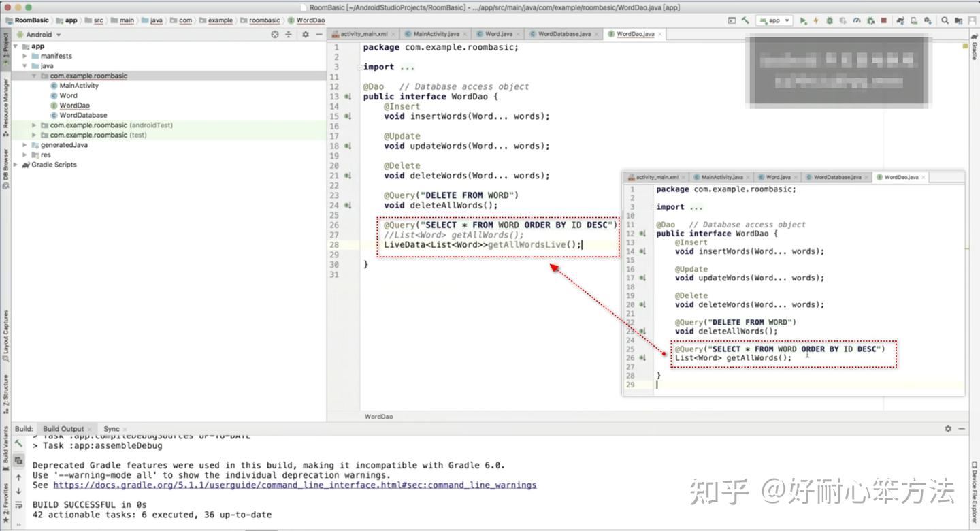Toggle the Build Variants side tab
Viewport: 980px width, 531px height.
point(5,449)
